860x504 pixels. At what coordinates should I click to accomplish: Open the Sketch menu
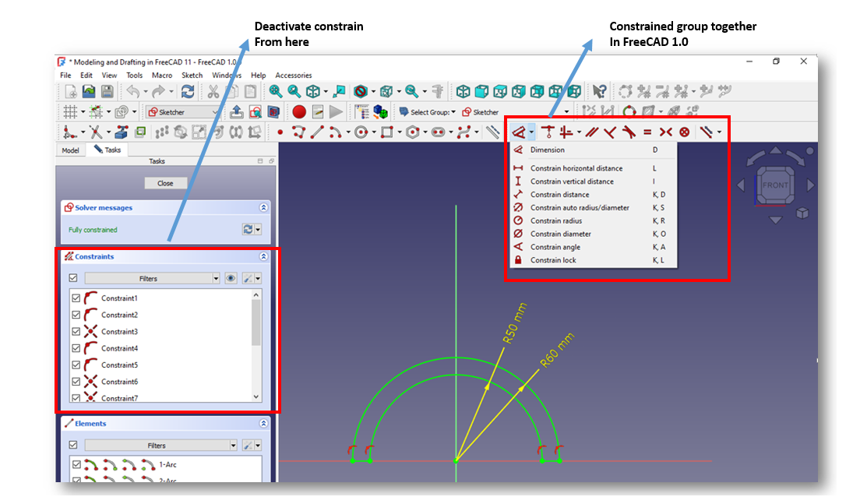[192, 75]
